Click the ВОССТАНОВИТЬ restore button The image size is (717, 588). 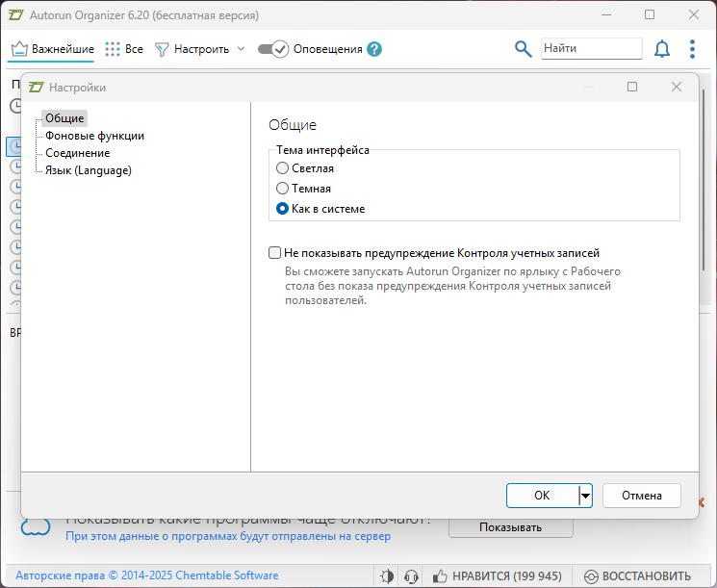pyautogui.click(x=638, y=576)
